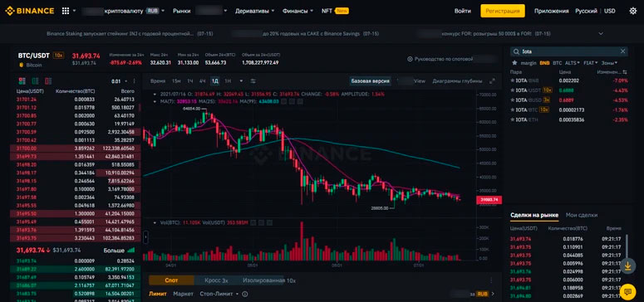Screen dimensions: 644x302
Task: Select the 1Н chart interval
Action: click(229, 80)
